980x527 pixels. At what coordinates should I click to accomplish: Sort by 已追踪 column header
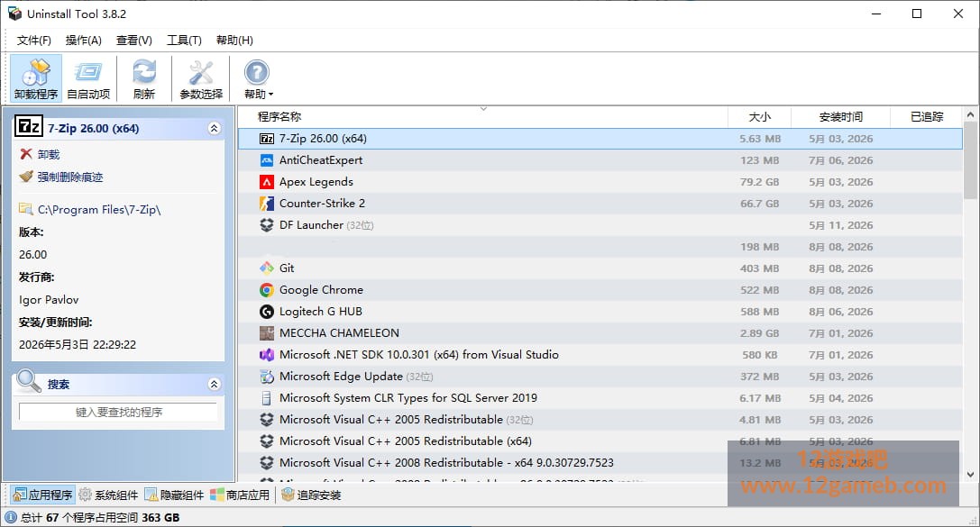(926, 117)
